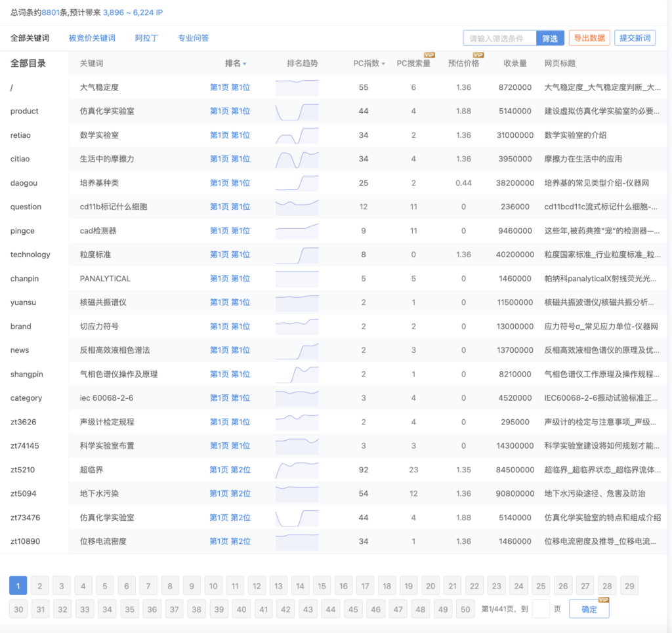
Task: Click the 全部目录 header
Action: [28, 64]
